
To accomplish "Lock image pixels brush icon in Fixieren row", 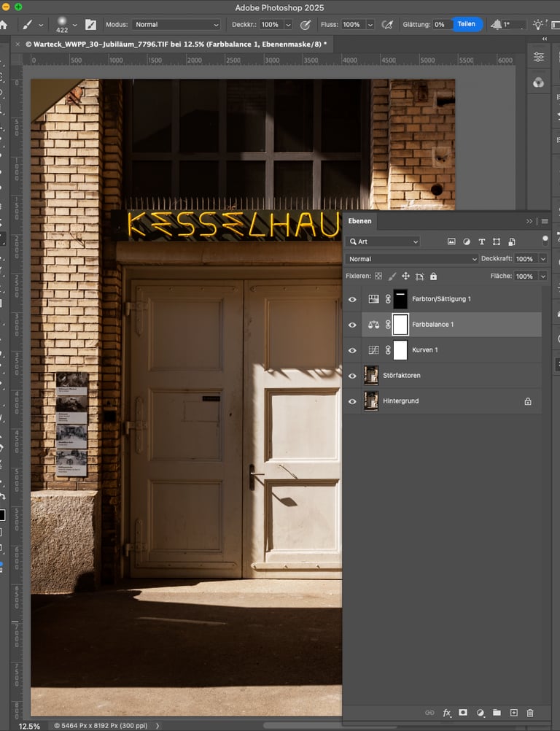I will coord(392,276).
